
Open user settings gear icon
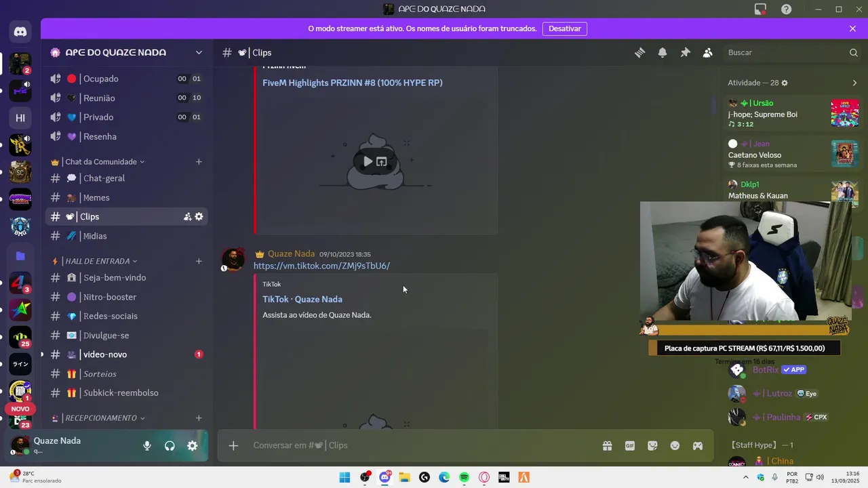pos(193,445)
